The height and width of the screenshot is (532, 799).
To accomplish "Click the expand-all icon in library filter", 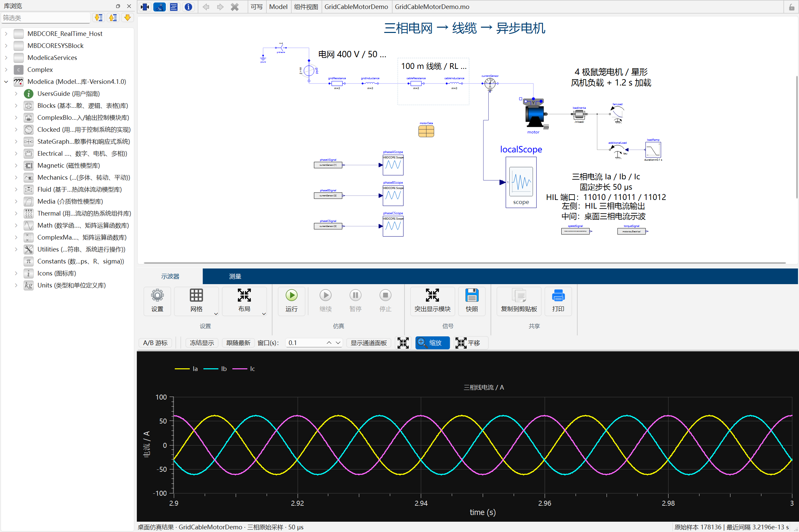I will pos(99,18).
